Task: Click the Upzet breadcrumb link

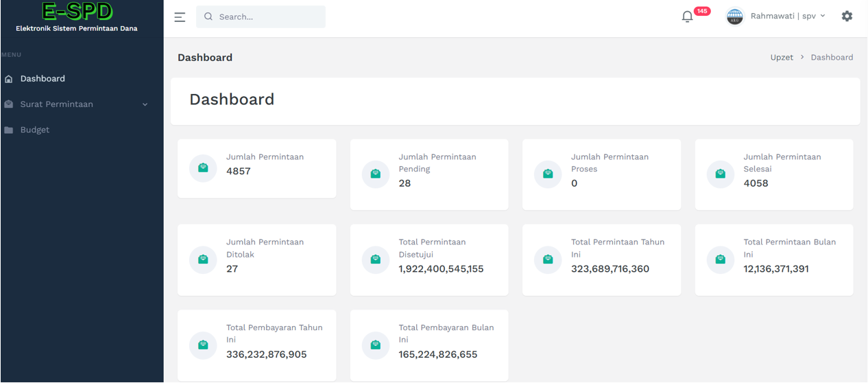Action: tap(781, 58)
